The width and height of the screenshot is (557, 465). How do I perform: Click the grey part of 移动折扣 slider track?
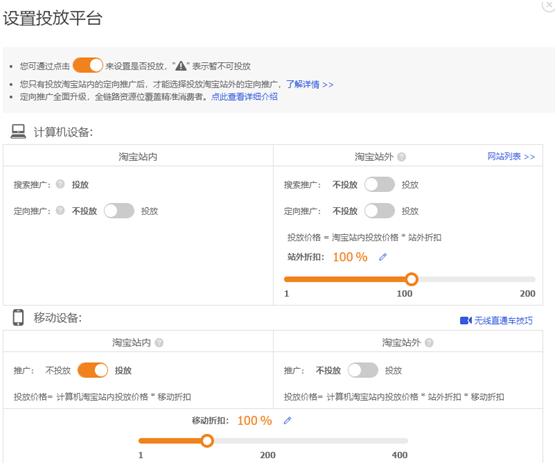pos(311,441)
